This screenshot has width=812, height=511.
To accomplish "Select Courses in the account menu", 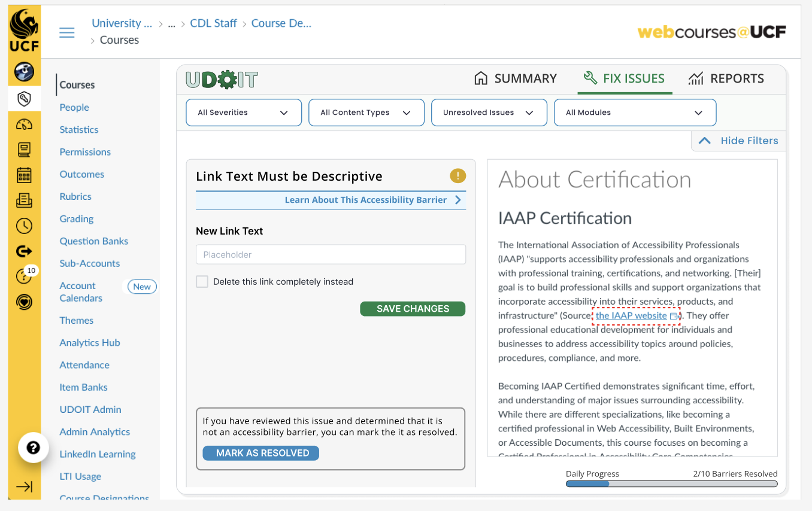I will tap(77, 85).
